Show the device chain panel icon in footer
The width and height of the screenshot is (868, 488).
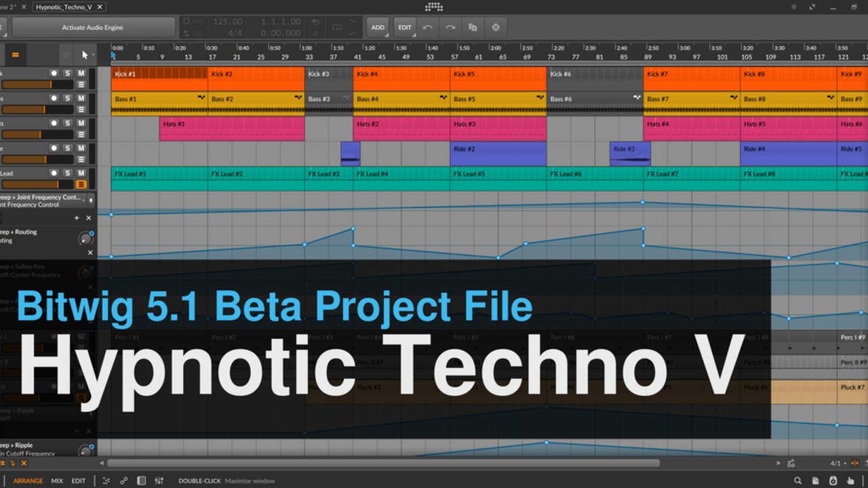[141, 481]
